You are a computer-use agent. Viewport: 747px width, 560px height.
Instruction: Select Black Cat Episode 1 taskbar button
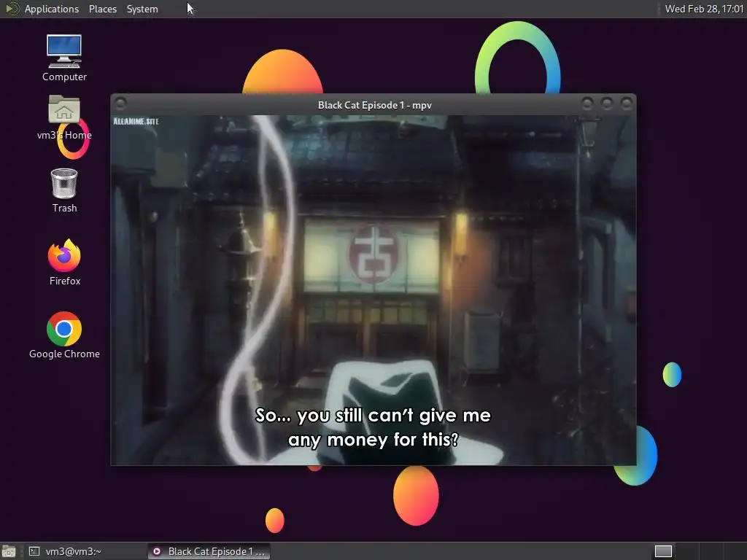click(x=209, y=551)
